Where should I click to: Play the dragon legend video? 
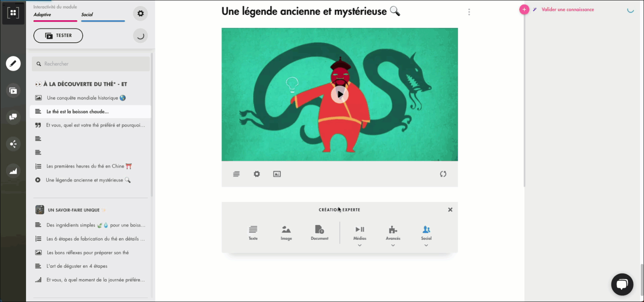(340, 94)
